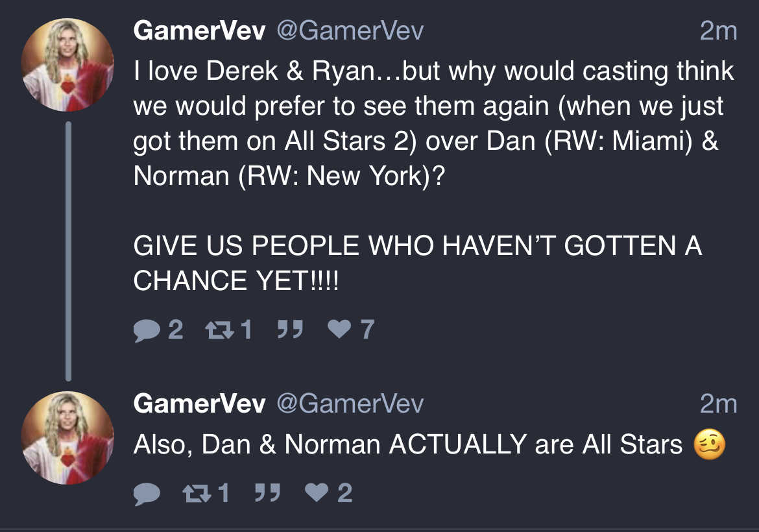The image size is (759, 532).
Task: Like the second tweet with 2 likes
Action: (x=317, y=493)
